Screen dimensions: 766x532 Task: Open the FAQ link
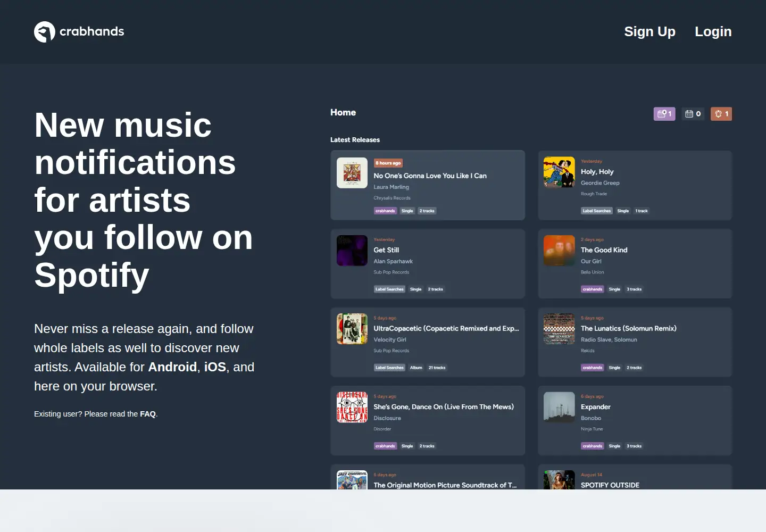click(148, 414)
